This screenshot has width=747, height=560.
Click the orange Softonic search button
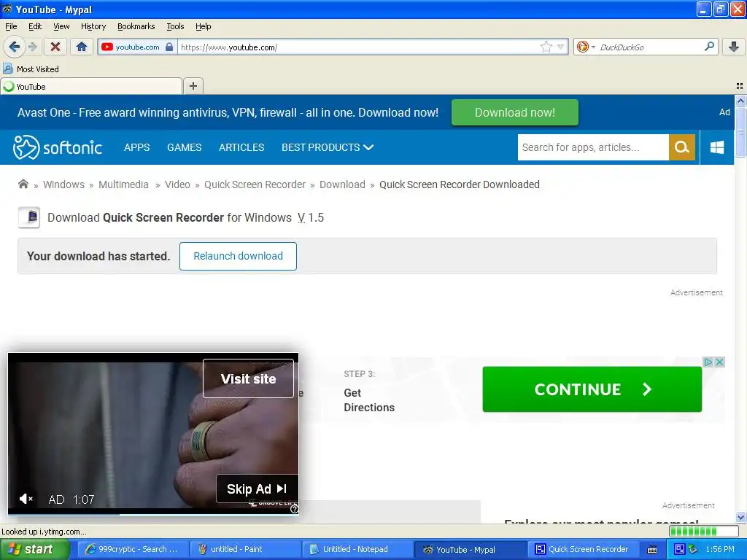(682, 147)
